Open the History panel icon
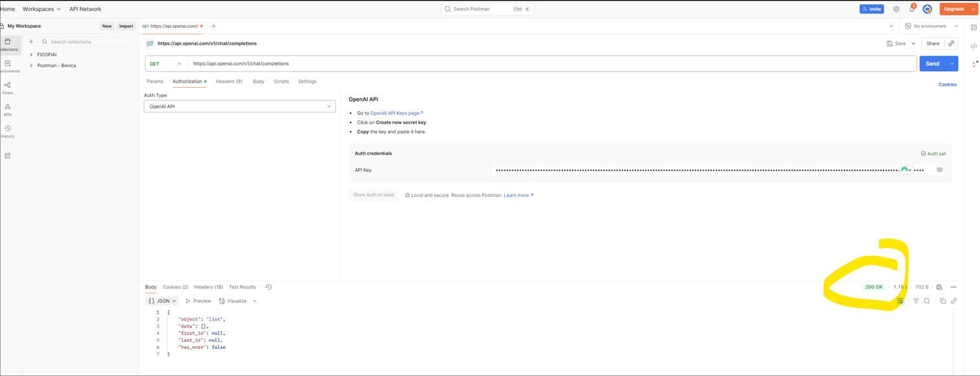The image size is (980, 376). 7,129
